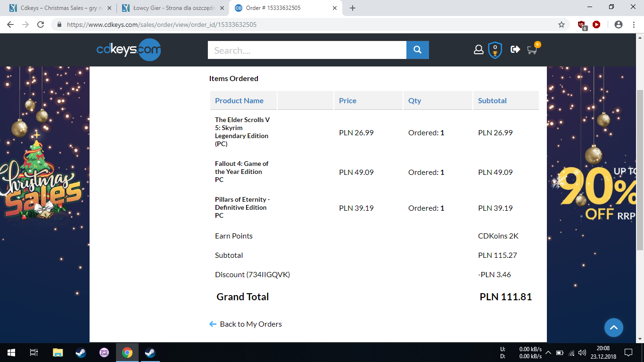The image size is (644, 362).
Task: Bookmark this page with the star icon
Action: 561,25
